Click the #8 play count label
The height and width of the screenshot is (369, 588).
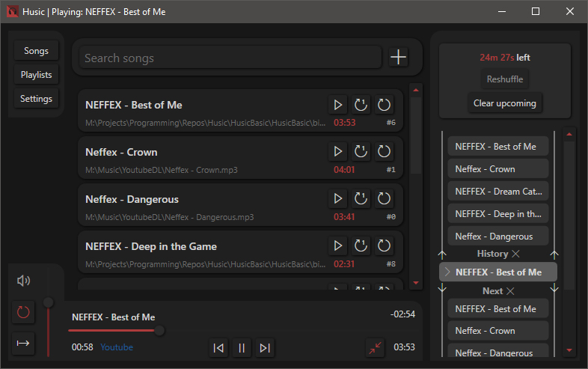(391, 264)
